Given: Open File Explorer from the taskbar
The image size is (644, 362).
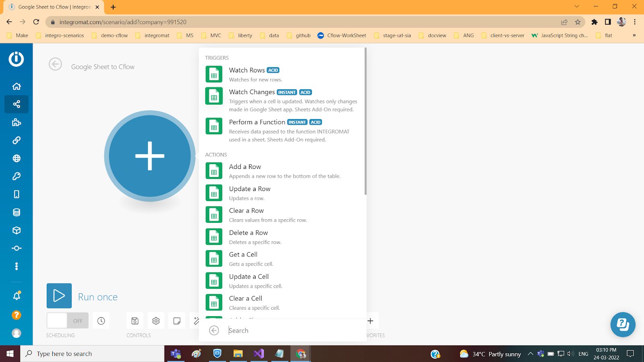Looking at the screenshot, I should [x=238, y=354].
